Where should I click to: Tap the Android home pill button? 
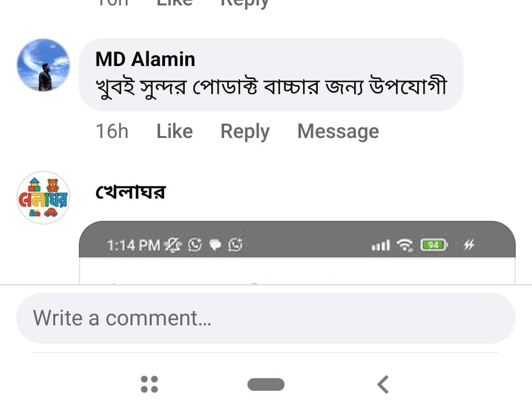(x=266, y=384)
